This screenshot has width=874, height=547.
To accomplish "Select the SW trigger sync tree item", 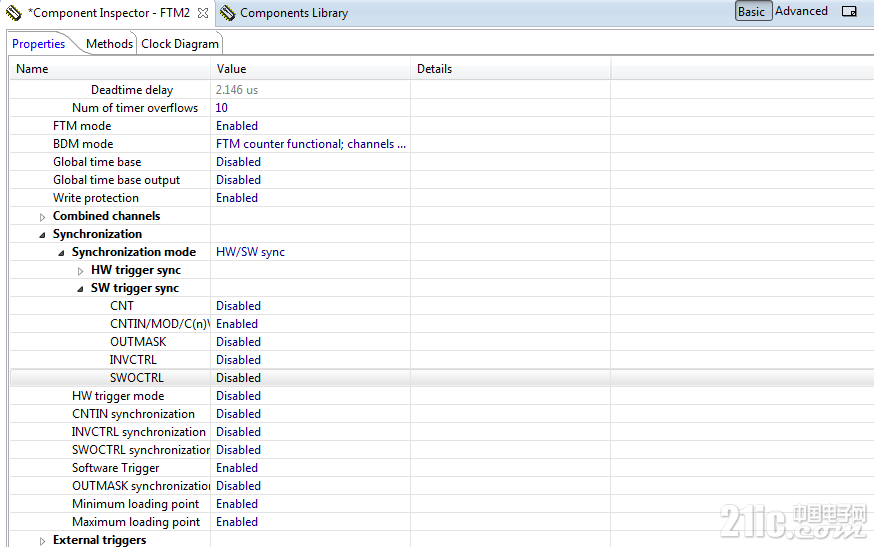I will 135,288.
